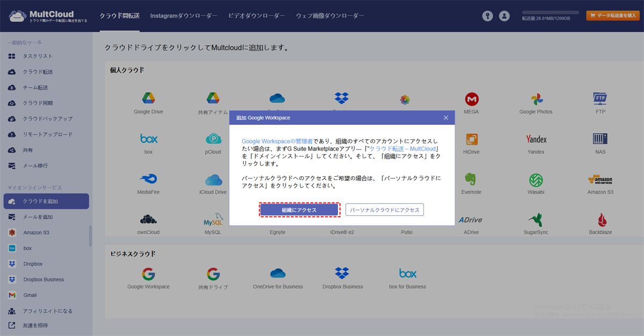The image size is (644, 336).
Task: Open ビデオダウンローダー tab
Action: click(x=257, y=16)
